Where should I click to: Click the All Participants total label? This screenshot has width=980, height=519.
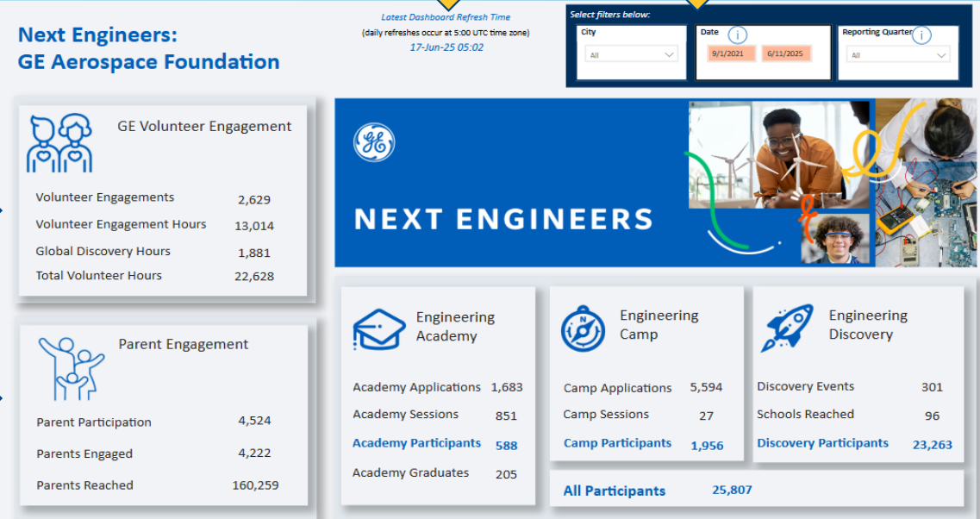point(614,491)
